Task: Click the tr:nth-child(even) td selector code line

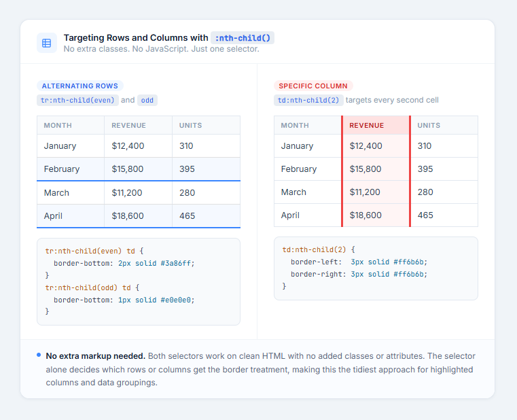Action: click(94, 251)
